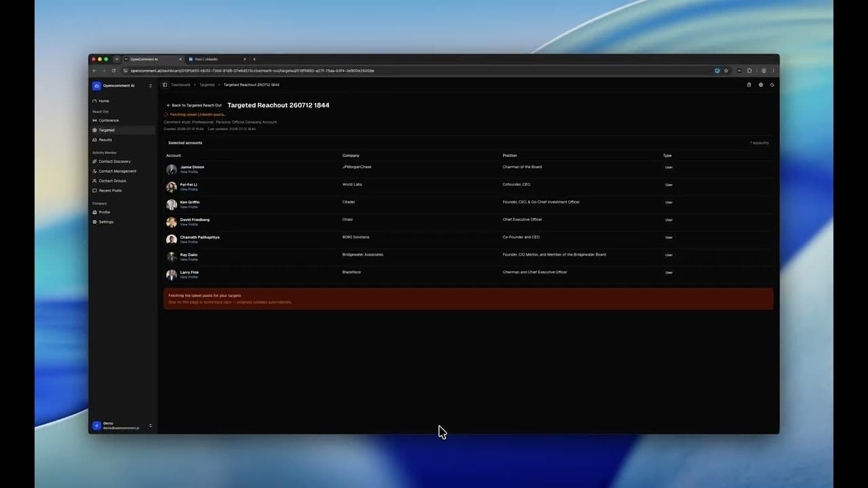The image size is (868, 488).
Task: Click the screen share icon in address bar
Action: point(717,70)
